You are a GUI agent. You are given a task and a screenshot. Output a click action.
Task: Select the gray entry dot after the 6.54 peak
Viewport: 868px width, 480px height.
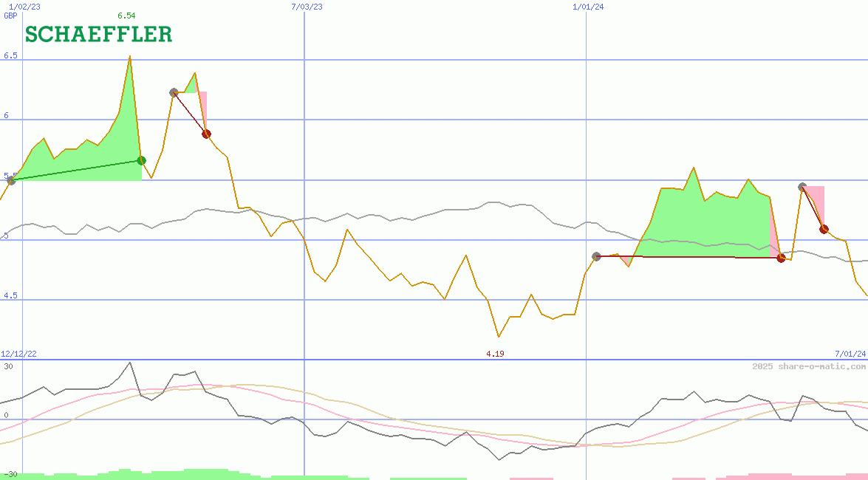[x=174, y=92]
